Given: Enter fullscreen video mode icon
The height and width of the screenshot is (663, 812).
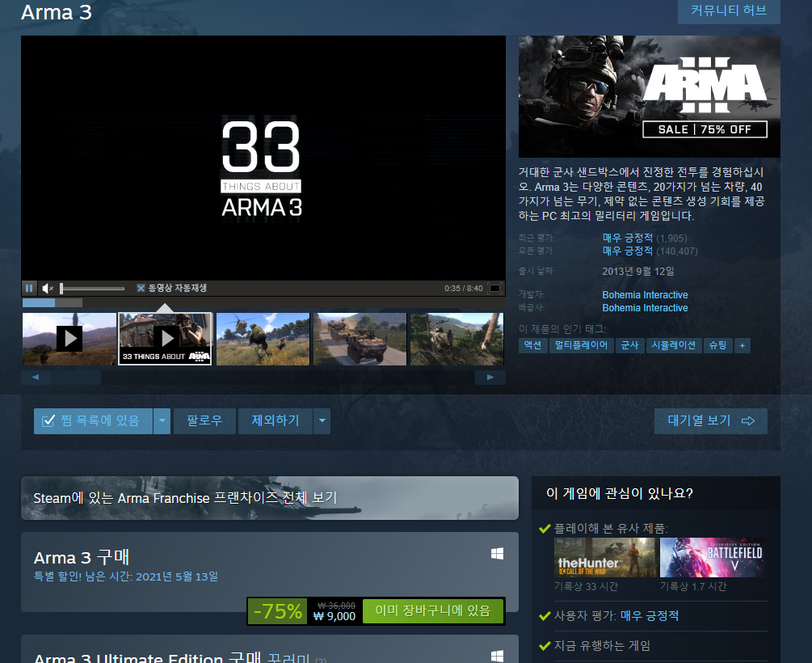Looking at the screenshot, I should (x=495, y=288).
